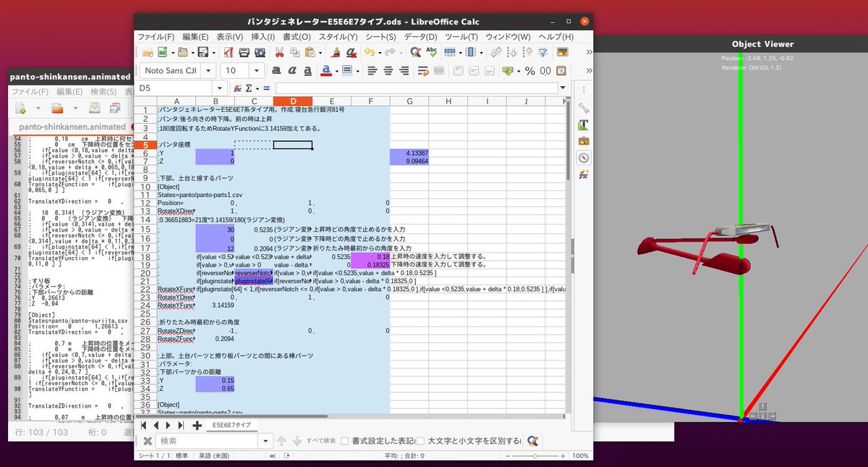Expand the formula input line arrow
This screenshot has height=467, width=868.
click(563, 88)
